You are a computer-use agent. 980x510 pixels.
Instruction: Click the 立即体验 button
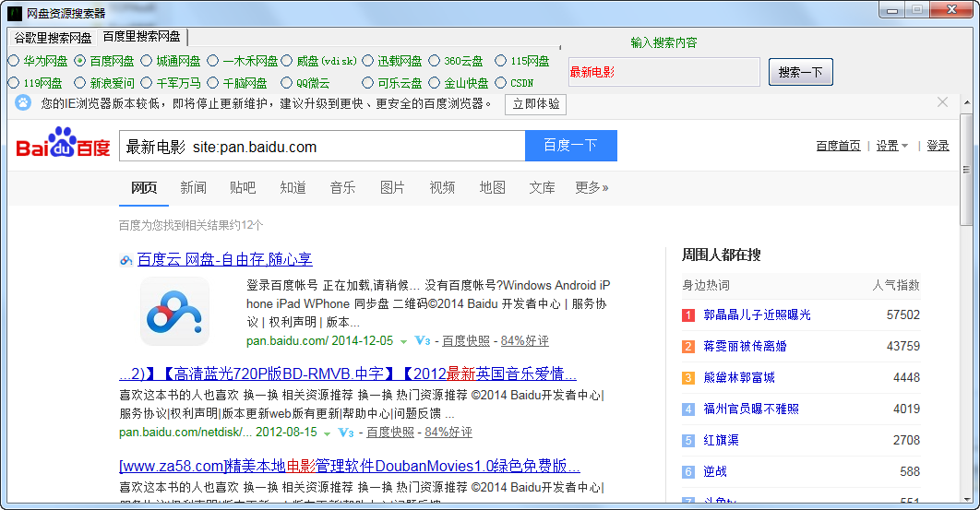click(535, 104)
